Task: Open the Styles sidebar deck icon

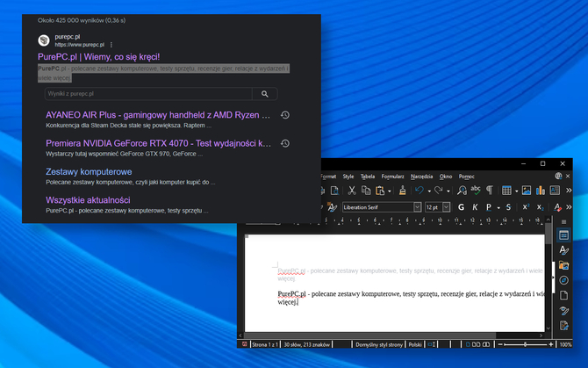Action: 563,250
